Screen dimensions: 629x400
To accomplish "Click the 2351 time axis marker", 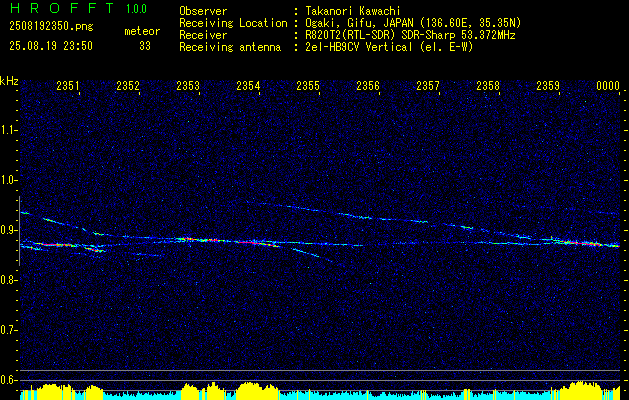I will pos(68,85).
